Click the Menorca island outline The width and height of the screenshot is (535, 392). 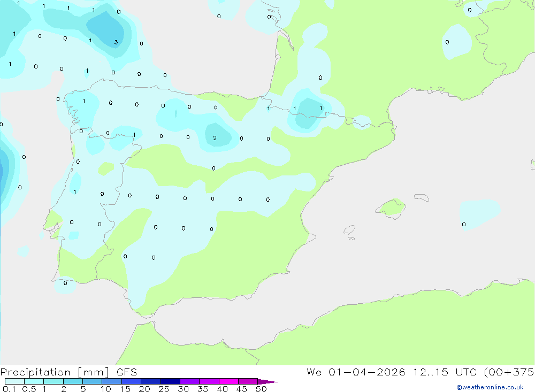tap(422, 197)
